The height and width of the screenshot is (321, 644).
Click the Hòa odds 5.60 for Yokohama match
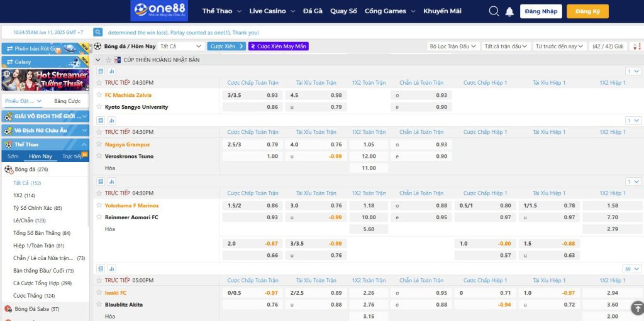pos(369,229)
